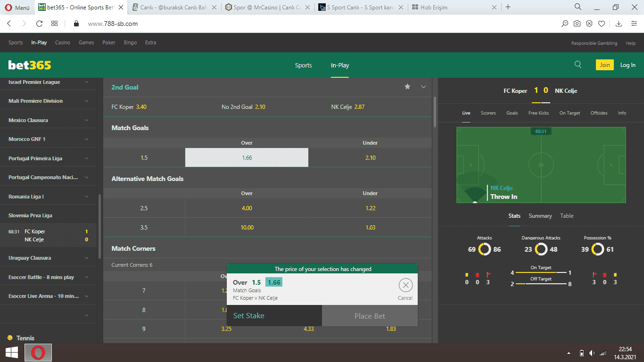Image resolution: width=644 pixels, height=362 pixels.
Task: Click the yellow Join button
Action: [x=605, y=65]
